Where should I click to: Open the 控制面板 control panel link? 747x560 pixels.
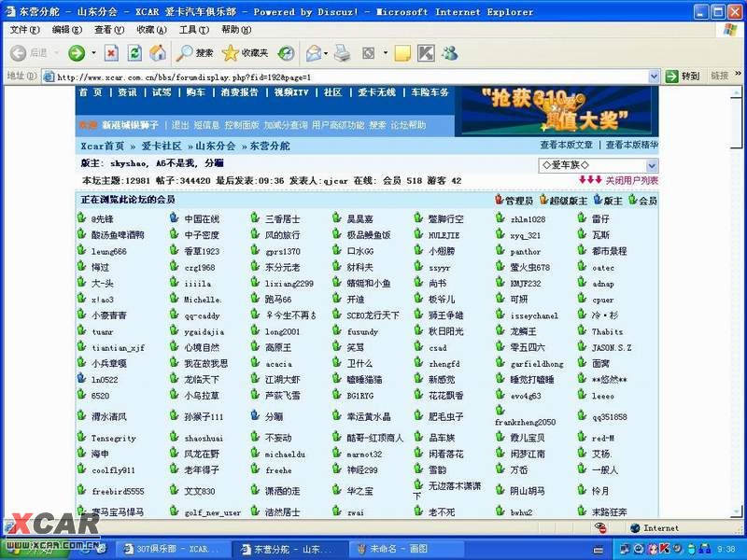[x=242, y=125]
